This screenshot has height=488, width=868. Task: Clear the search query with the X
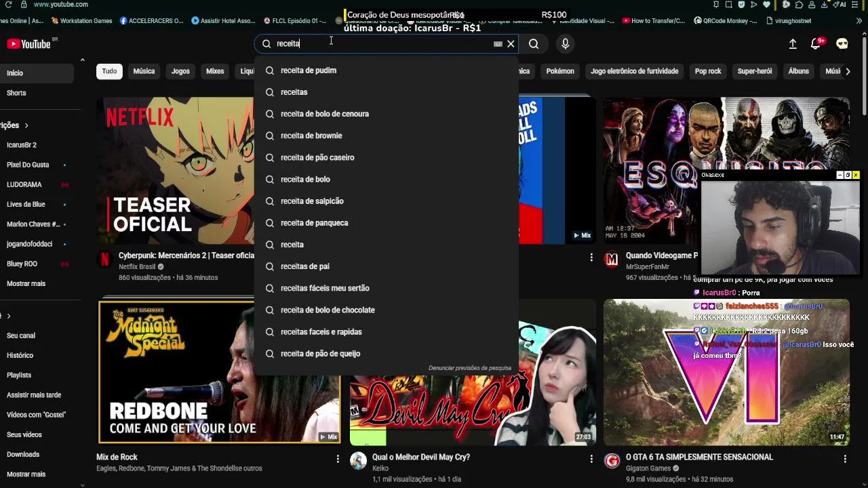coord(511,44)
